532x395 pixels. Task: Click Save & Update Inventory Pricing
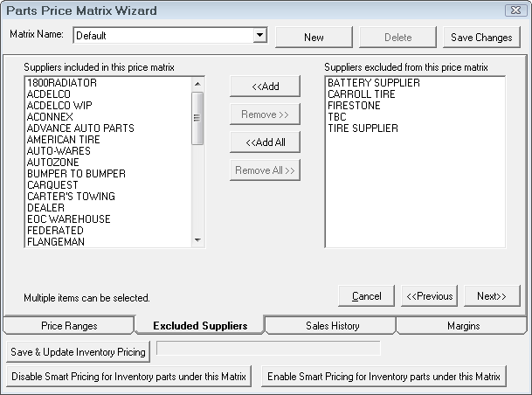click(79, 351)
